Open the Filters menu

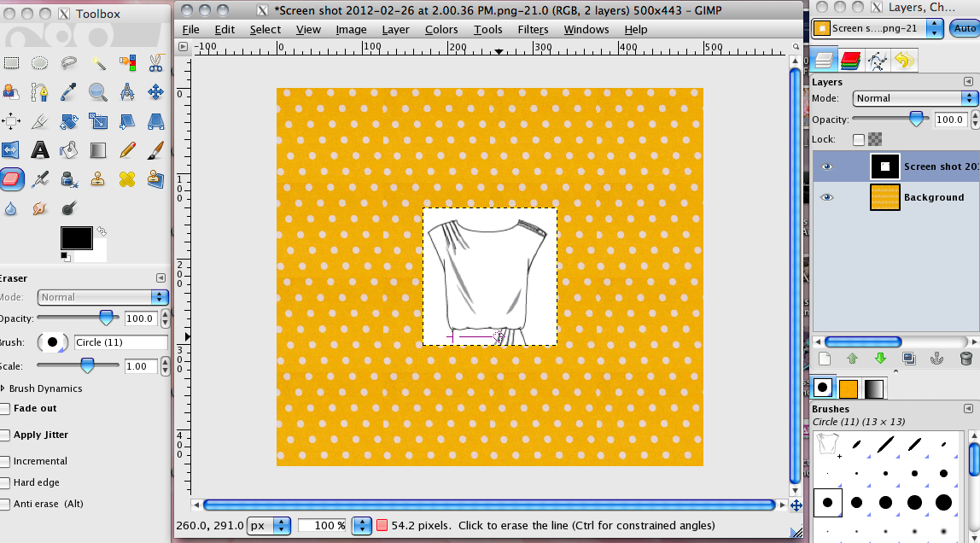(533, 29)
